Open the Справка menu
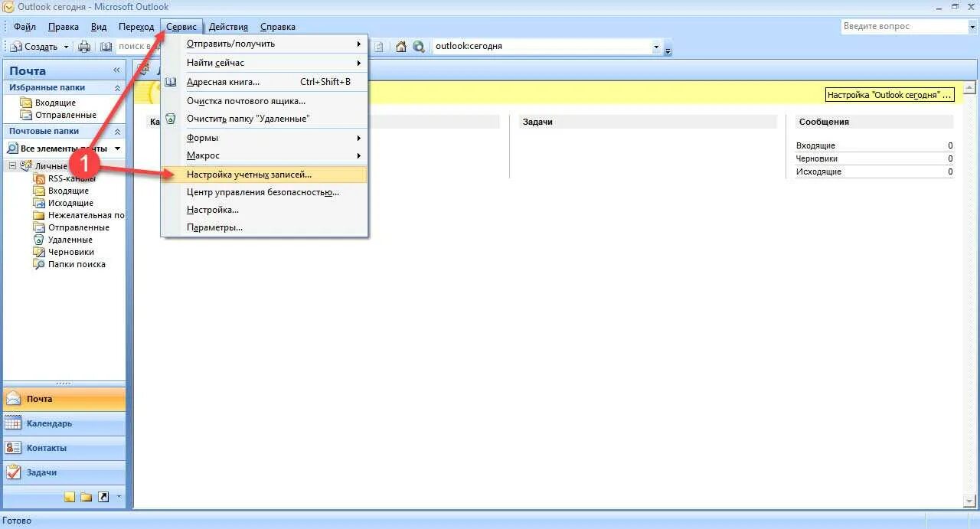This screenshot has width=980, height=529. 277,27
